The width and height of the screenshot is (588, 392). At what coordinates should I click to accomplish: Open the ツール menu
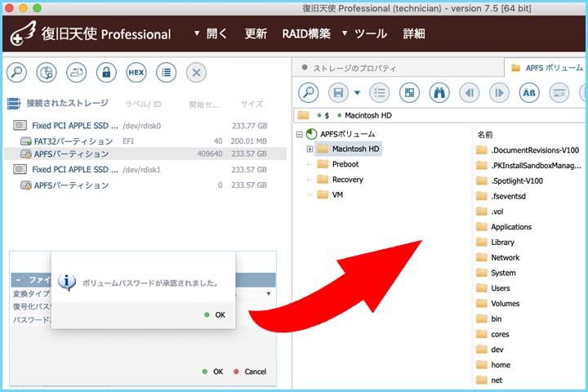point(364,33)
